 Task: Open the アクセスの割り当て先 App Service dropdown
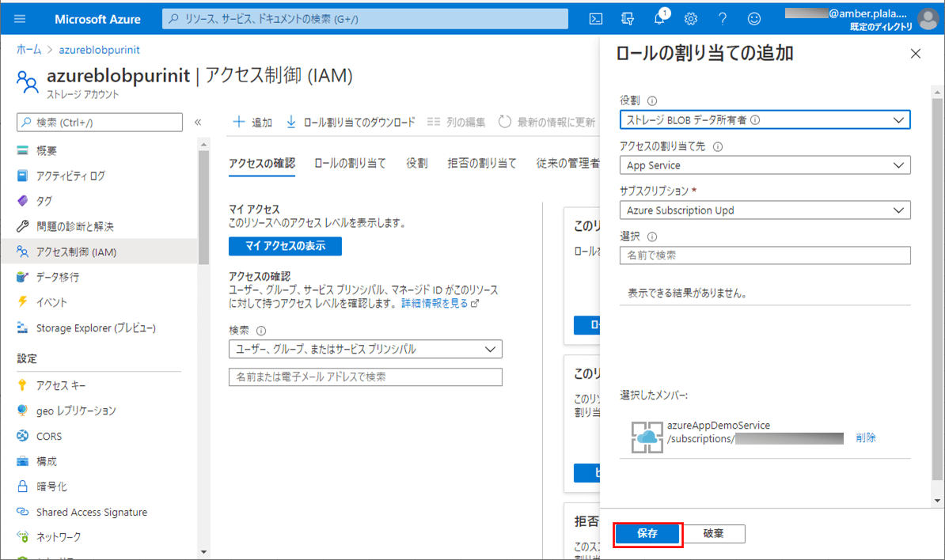click(x=765, y=165)
